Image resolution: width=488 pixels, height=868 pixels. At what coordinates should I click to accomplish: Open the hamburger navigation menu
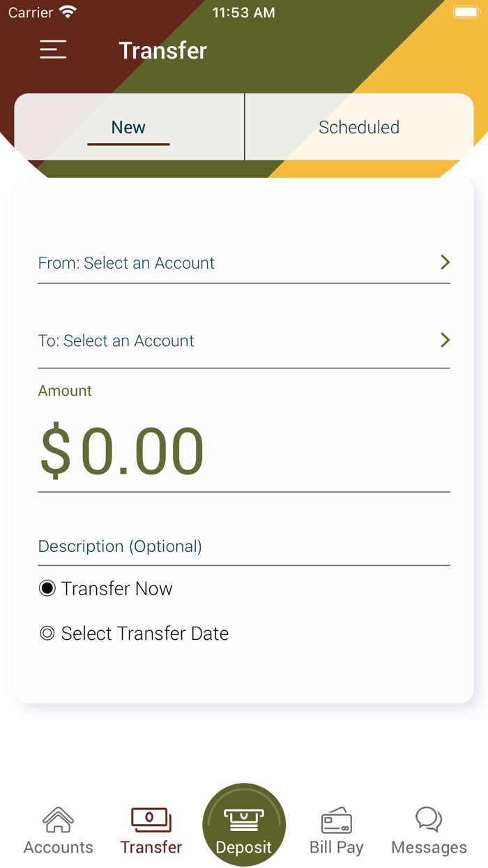53,50
